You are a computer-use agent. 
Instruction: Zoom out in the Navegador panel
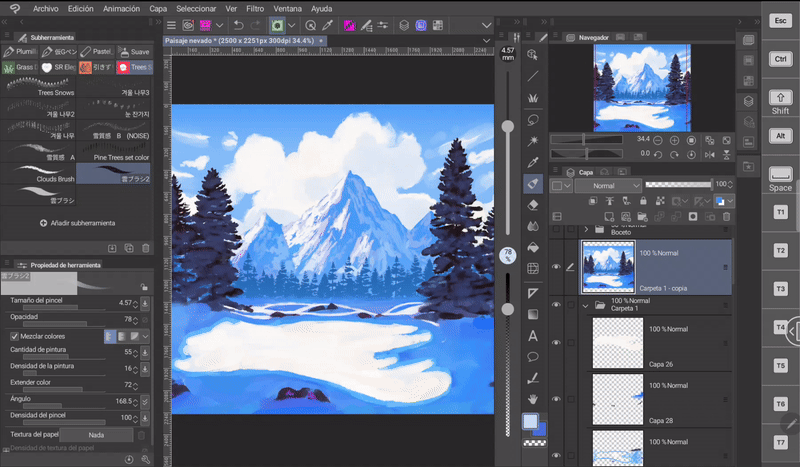(x=658, y=140)
